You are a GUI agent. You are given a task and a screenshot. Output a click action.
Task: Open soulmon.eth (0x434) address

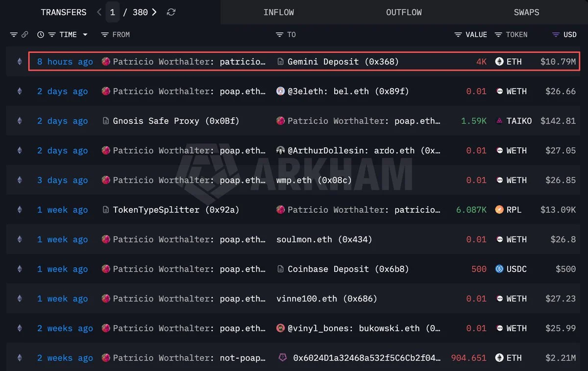[324, 239]
